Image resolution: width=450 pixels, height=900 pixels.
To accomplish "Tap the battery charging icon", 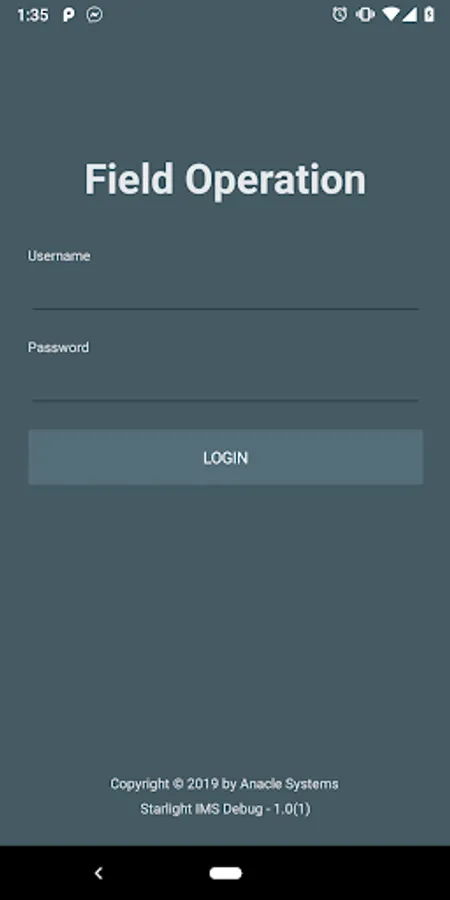I will pyautogui.click(x=429, y=15).
